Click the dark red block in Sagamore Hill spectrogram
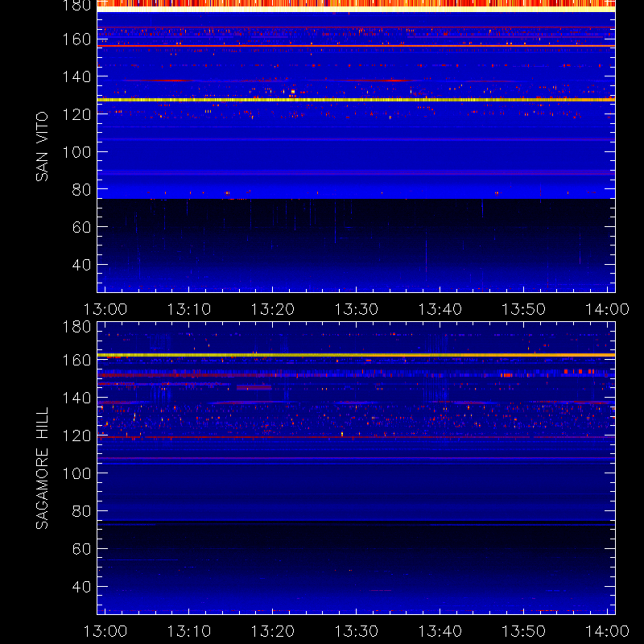Viewport: 644px width, 644px height. (x=254, y=387)
